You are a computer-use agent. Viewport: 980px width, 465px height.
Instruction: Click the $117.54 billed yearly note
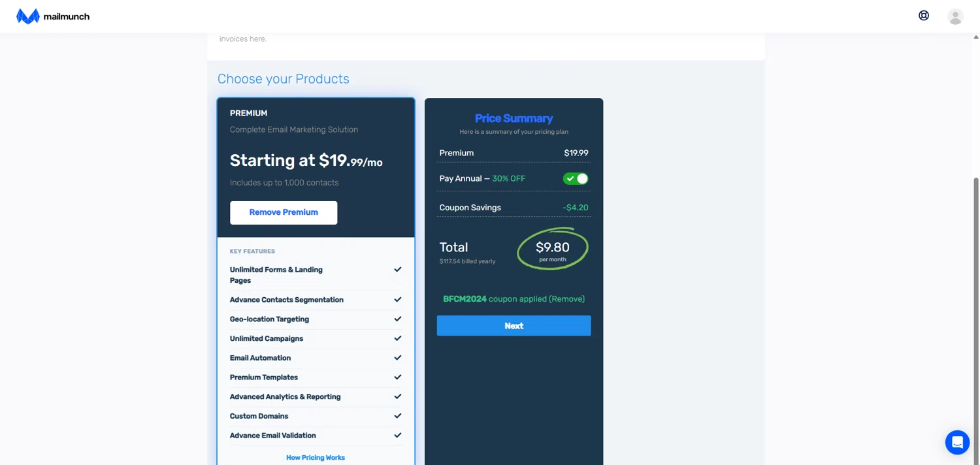pos(467,261)
